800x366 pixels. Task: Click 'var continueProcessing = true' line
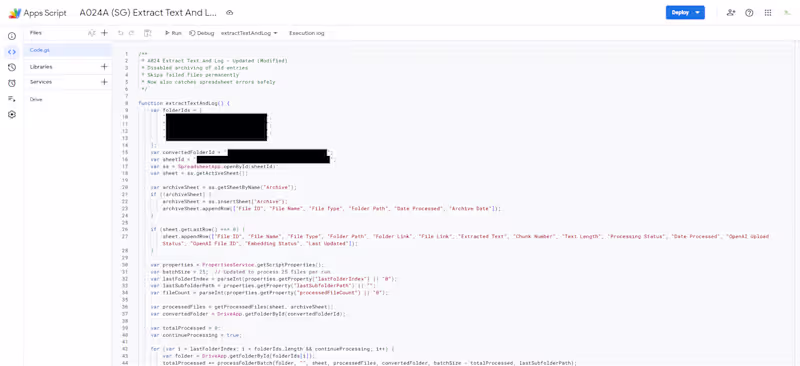click(x=196, y=335)
